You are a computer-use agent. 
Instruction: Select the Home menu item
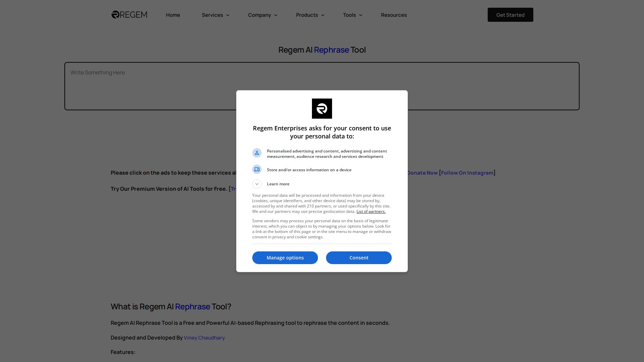pos(173,15)
